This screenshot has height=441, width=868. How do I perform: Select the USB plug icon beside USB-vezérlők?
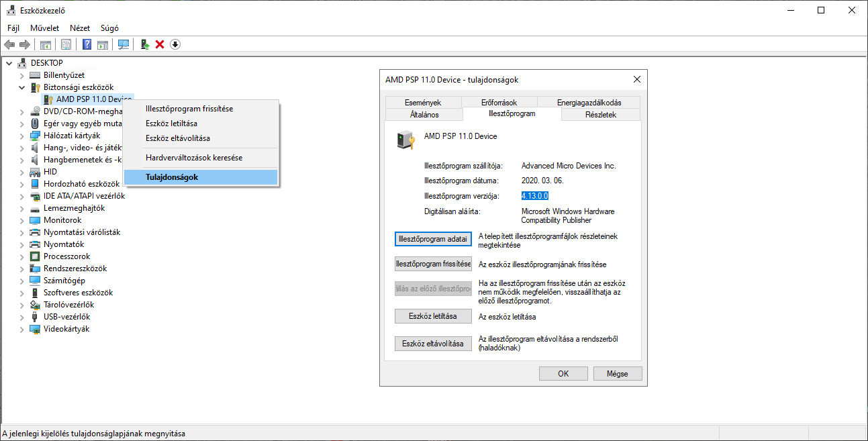pyautogui.click(x=35, y=317)
